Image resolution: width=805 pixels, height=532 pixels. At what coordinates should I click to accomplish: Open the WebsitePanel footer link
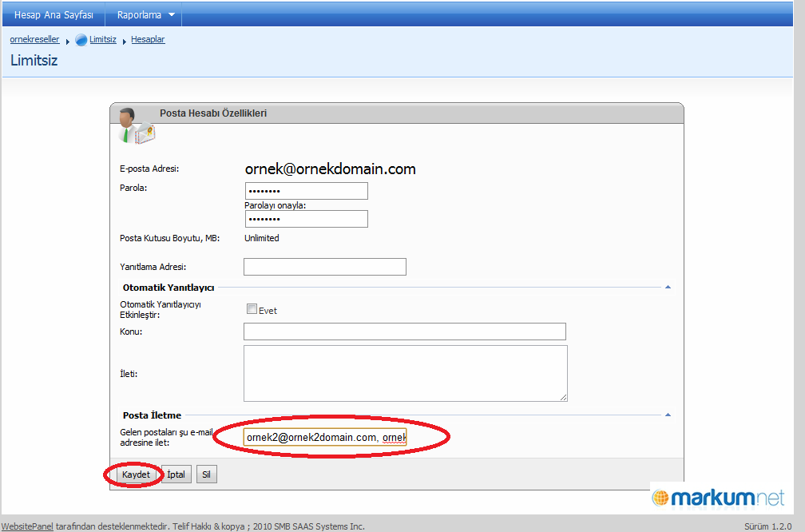click(27, 526)
